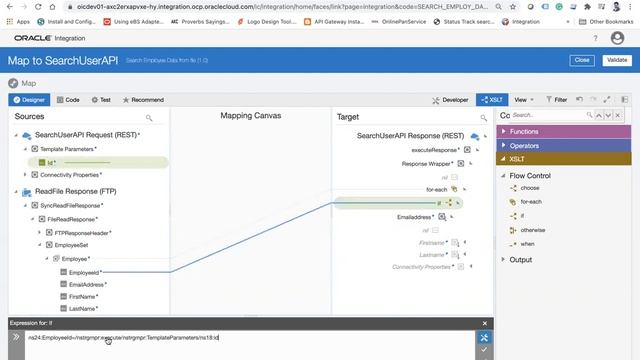
Task: Expand Connectivity Properties in Sources
Action: pyautogui.click(x=25, y=175)
